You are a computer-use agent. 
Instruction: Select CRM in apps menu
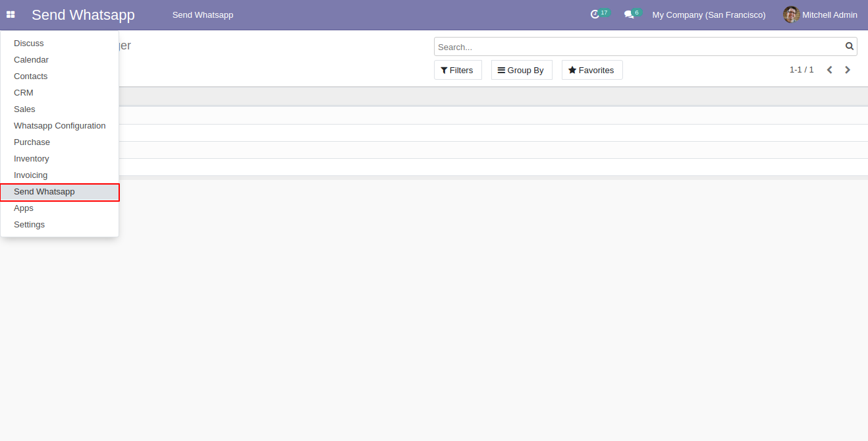(x=59, y=92)
